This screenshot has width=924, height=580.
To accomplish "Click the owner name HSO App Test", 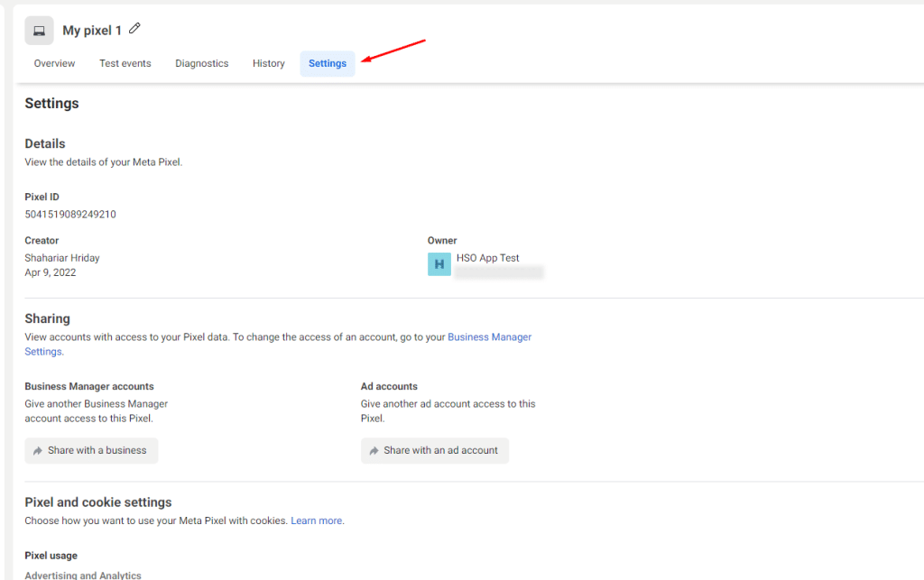I will coord(487,258).
